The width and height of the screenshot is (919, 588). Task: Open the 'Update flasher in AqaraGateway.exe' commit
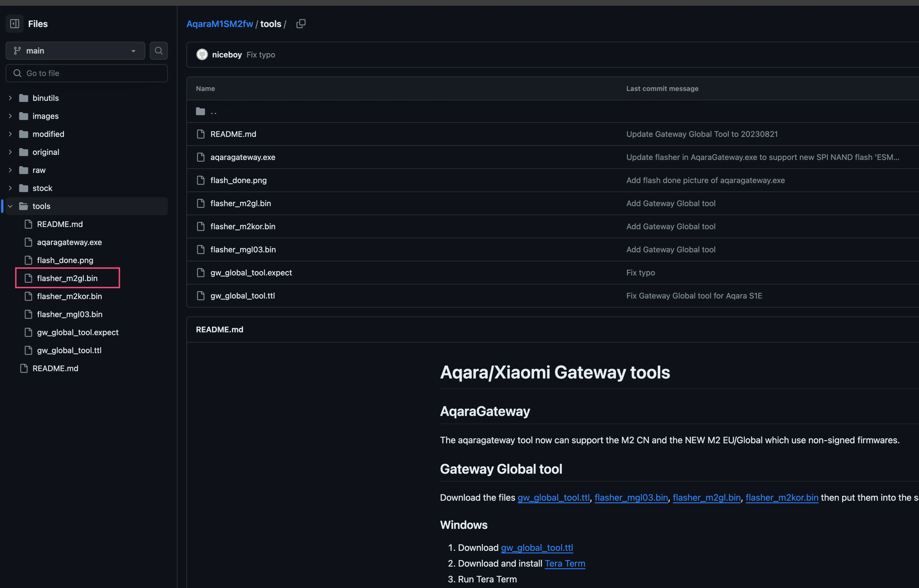pyautogui.click(x=763, y=157)
